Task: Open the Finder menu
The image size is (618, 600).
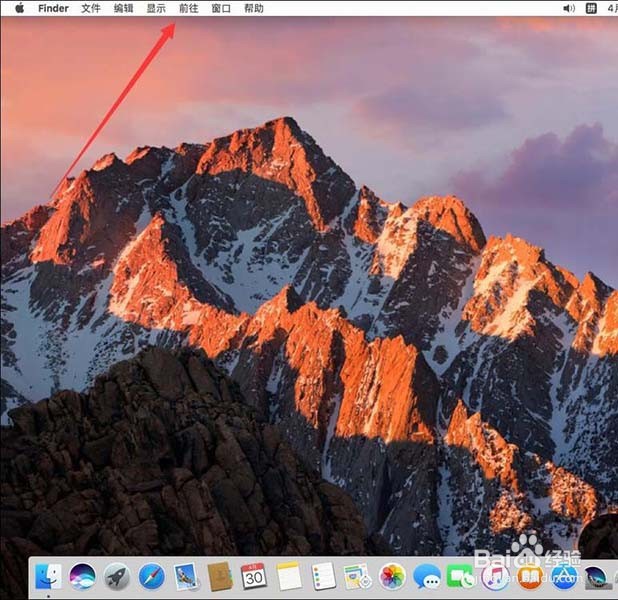Action: click(x=53, y=8)
